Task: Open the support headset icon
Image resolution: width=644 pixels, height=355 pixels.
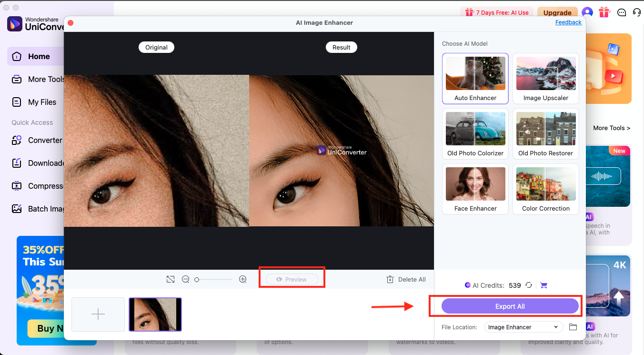Action: pyautogui.click(x=637, y=12)
